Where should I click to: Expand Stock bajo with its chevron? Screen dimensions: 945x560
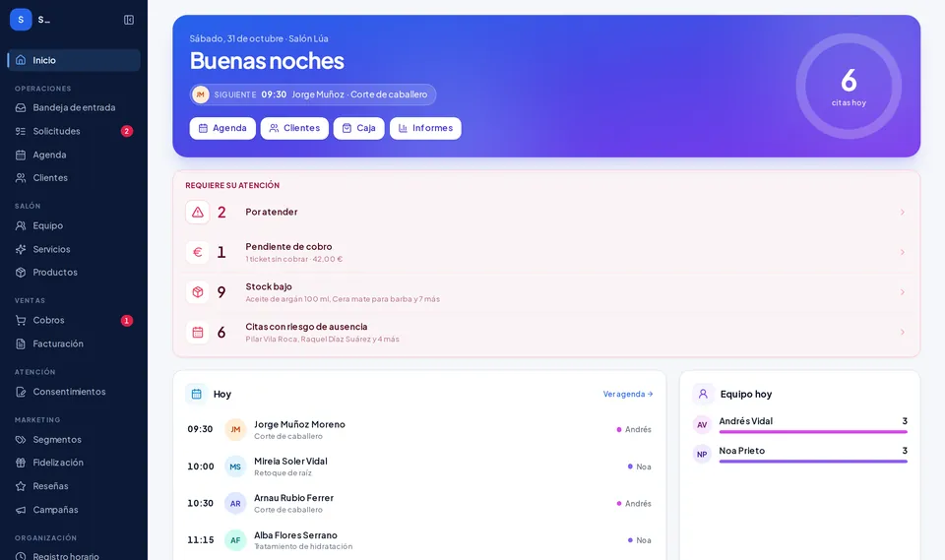[x=903, y=292]
